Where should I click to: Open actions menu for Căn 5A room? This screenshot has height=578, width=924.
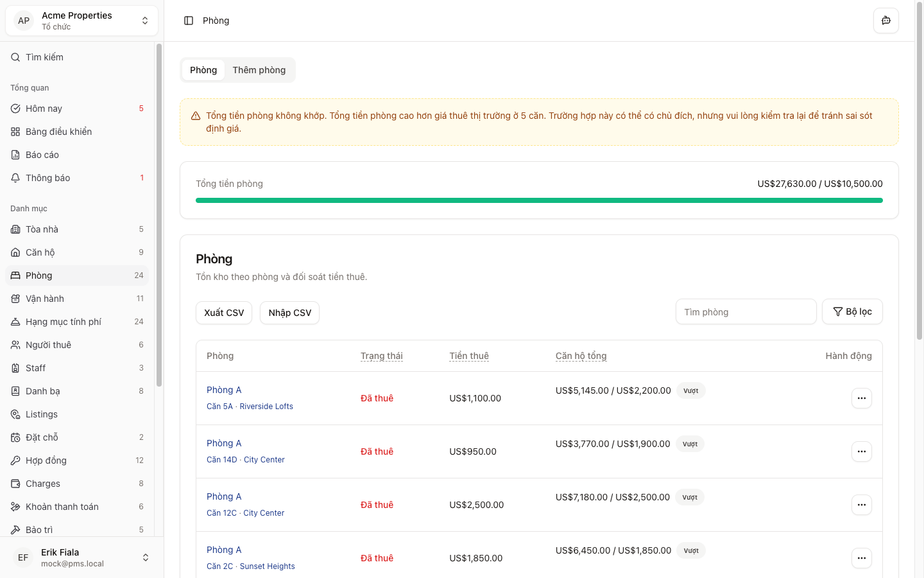click(861, 398)
